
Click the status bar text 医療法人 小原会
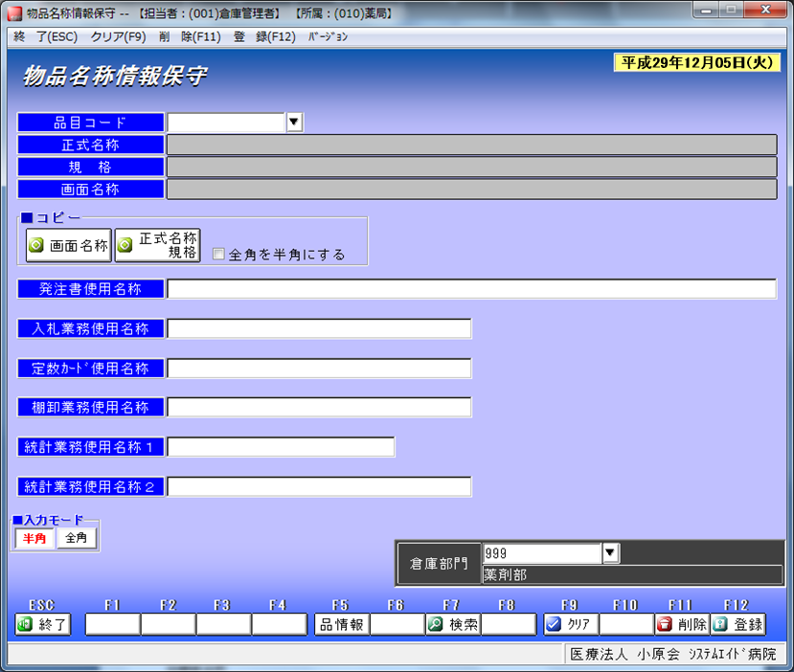pos(624,654)
